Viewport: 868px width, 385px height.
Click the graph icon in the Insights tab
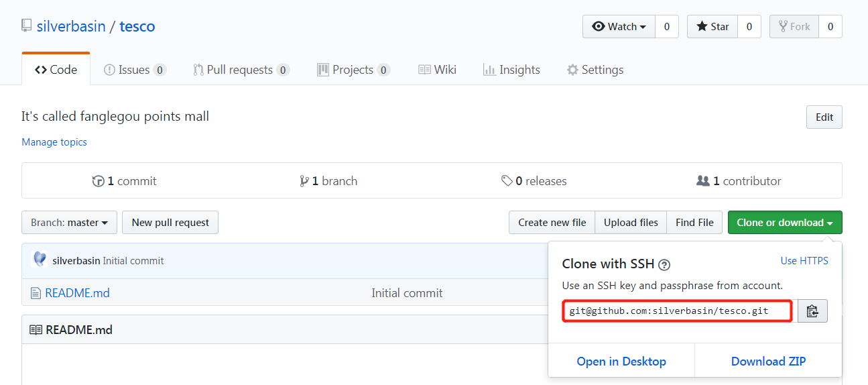click(489, 70)
